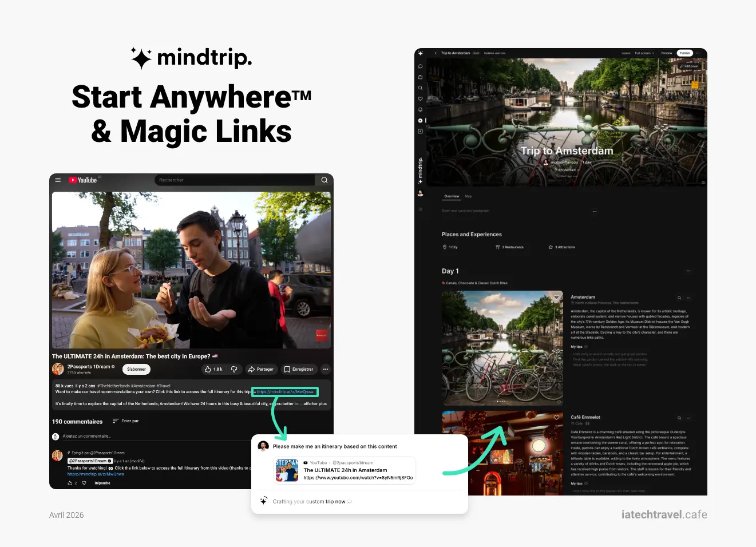756x547 pixels.
Task: Select the 3 Attractions filter
Action: (x=561, y=247)
